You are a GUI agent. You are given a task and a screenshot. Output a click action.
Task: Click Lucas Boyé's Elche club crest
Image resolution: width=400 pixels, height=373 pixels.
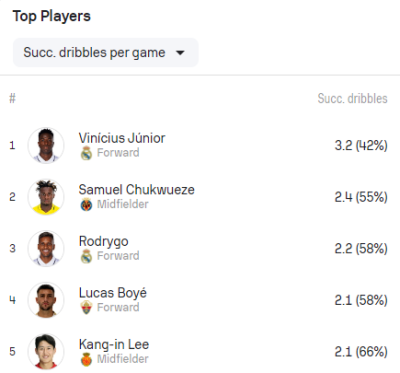pos(86,308)
